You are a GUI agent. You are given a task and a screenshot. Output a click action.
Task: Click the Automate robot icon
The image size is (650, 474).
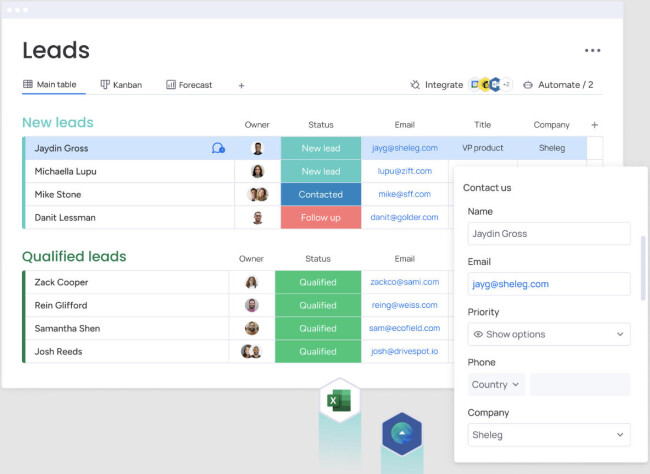click(528, 85)
